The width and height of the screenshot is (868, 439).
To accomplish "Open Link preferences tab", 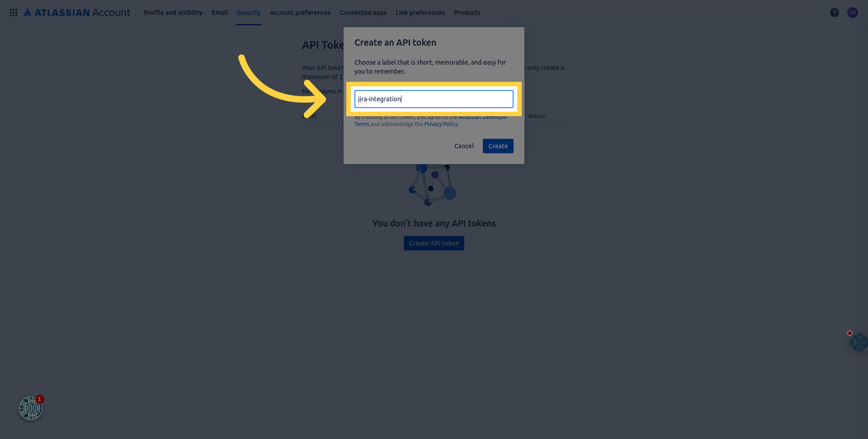I will tap(420, 13).
